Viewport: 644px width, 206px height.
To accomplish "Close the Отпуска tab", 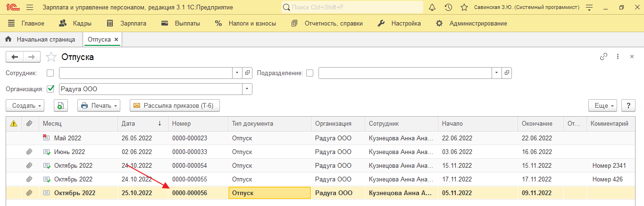I will tap(117, 40).
